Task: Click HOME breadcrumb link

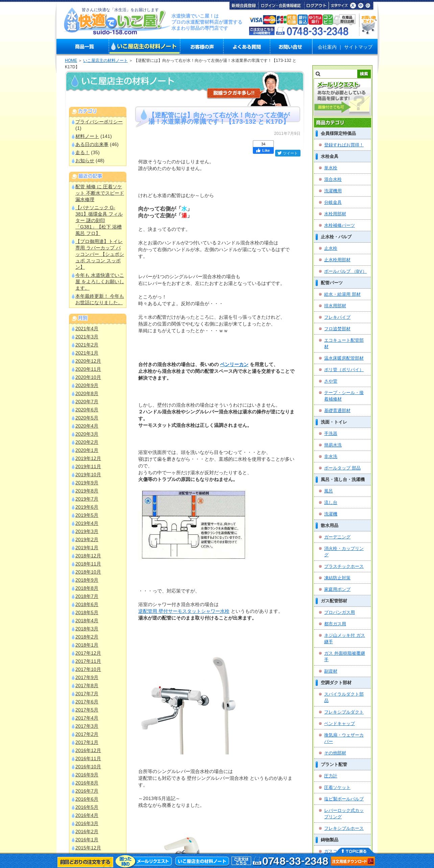Action: tap(71, 61)
